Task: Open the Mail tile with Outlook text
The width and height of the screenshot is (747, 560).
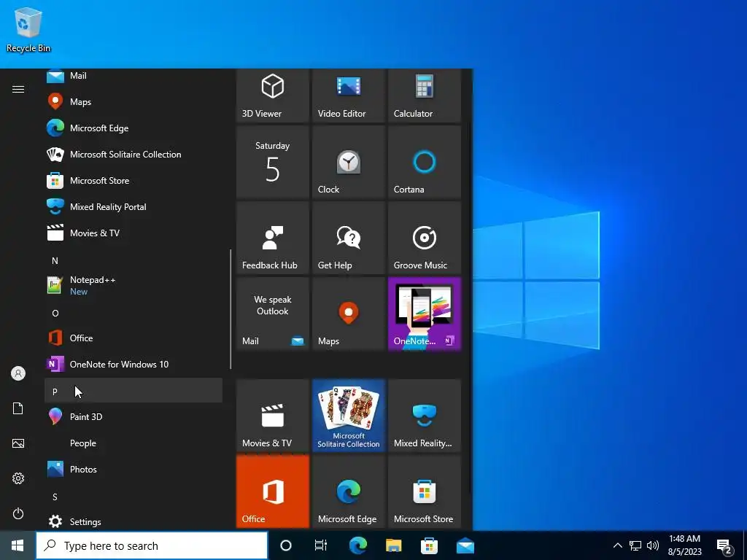Action: click(x=273, y=314)
